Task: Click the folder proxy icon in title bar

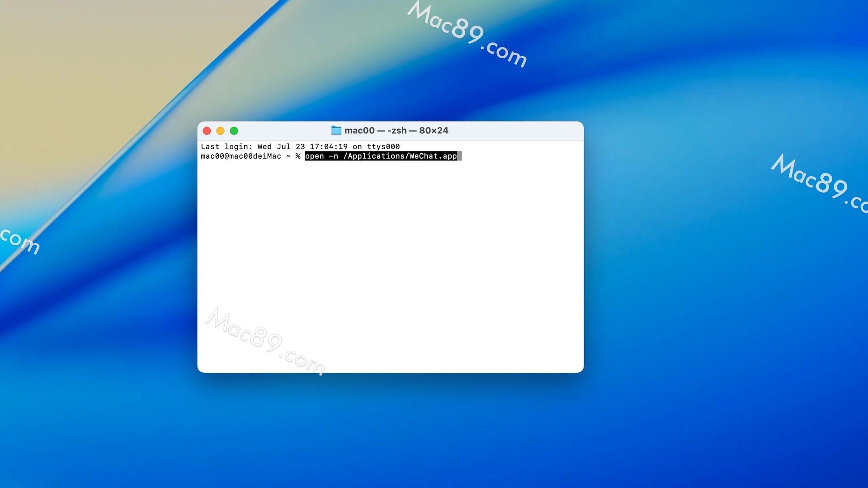Action: pos(336,131)
